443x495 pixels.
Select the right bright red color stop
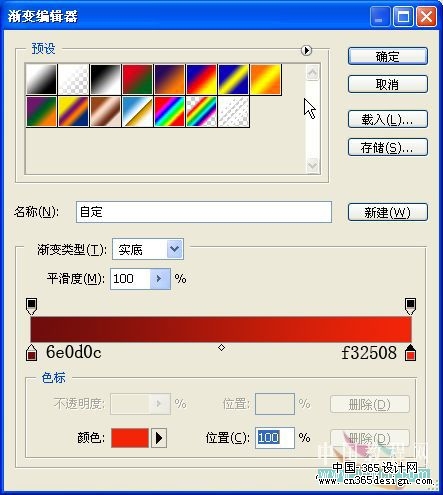click(x=410, y=353)
